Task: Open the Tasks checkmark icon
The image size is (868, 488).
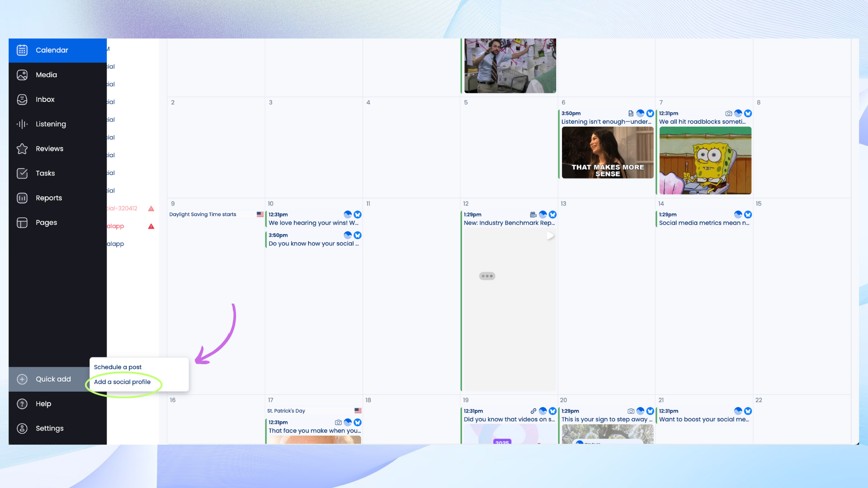Action: tap(22, 174)
